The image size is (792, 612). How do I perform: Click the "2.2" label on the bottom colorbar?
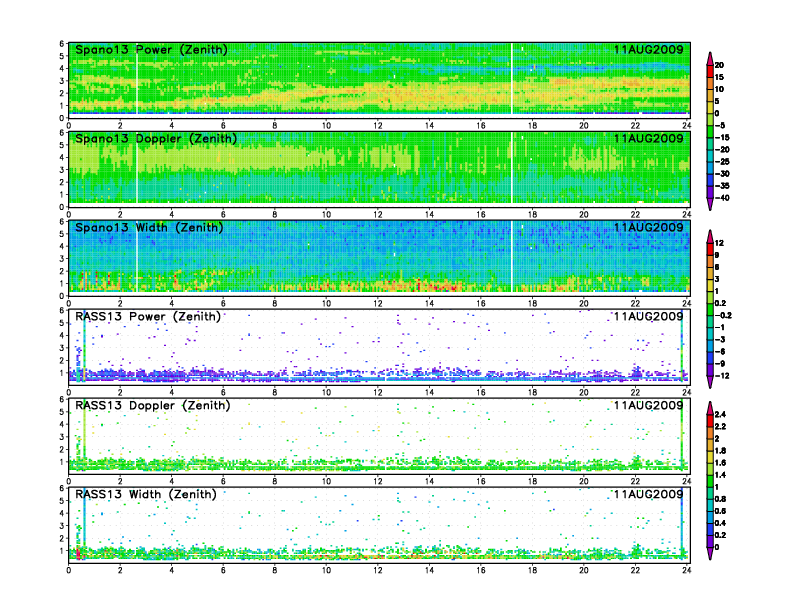coord(720,427)
